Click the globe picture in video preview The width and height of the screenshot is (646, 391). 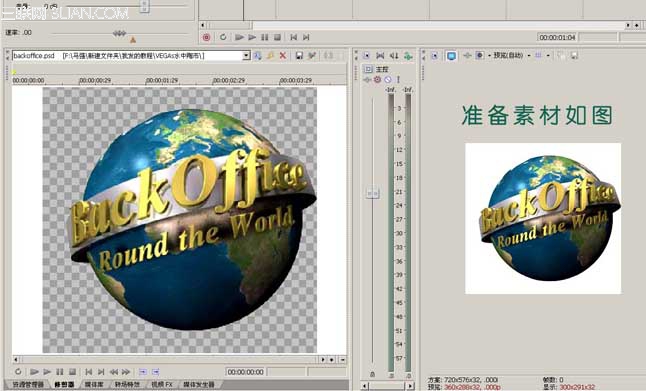543,218
